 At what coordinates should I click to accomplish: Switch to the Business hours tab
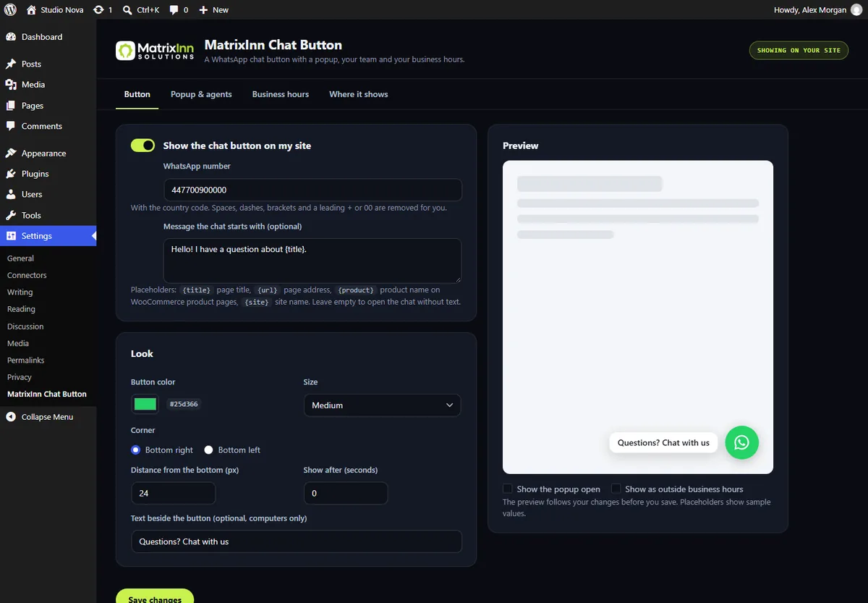tap(280, 94)
